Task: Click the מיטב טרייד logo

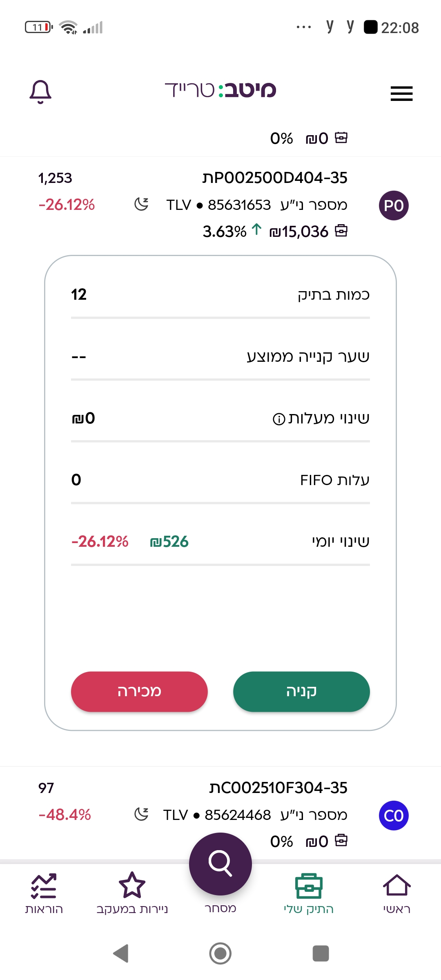Action: click(220, 89)
